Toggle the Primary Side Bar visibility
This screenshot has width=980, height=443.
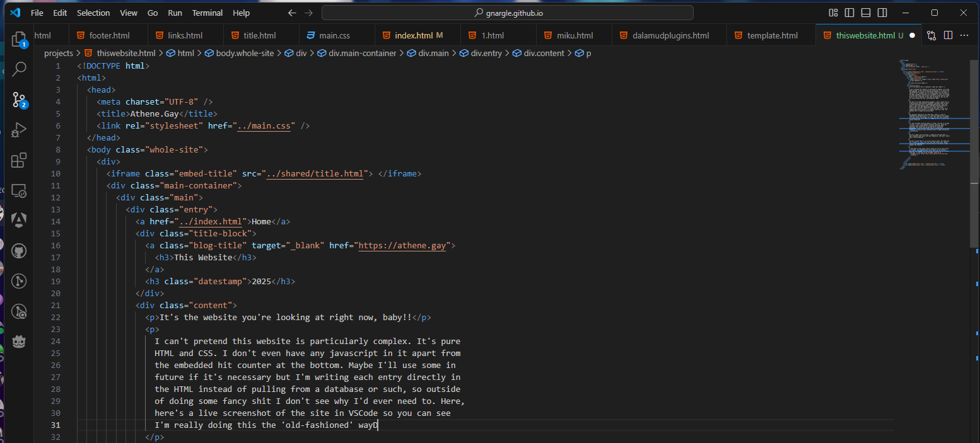pyautogui.click(x=850, y=13)
